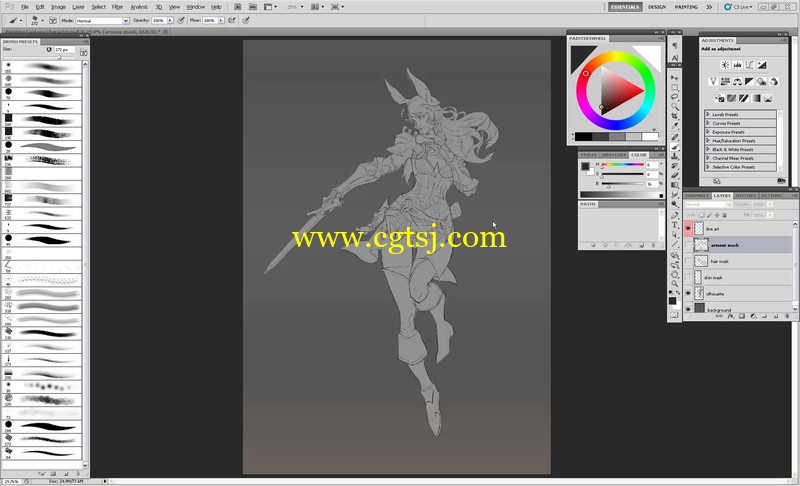This screenshot has height=486, width=800.
Task: Click the Vibrance adjustment icon
Action: 713,82
